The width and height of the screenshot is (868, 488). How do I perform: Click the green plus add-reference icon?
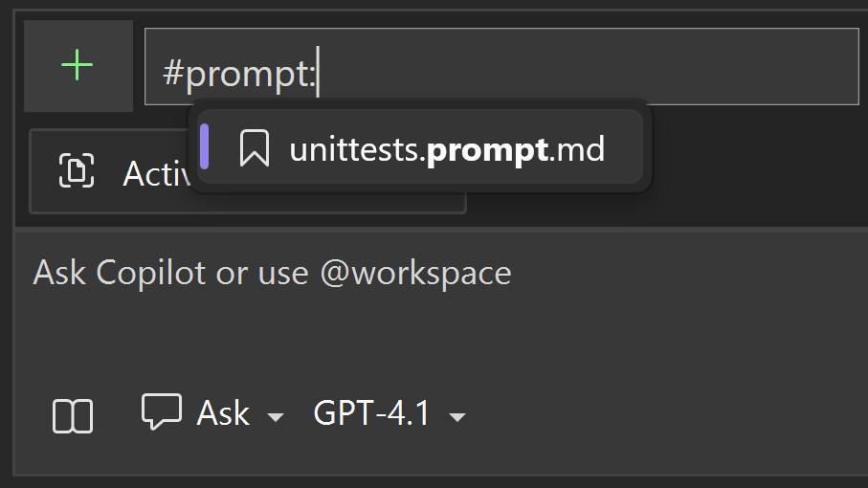point(77,65)
